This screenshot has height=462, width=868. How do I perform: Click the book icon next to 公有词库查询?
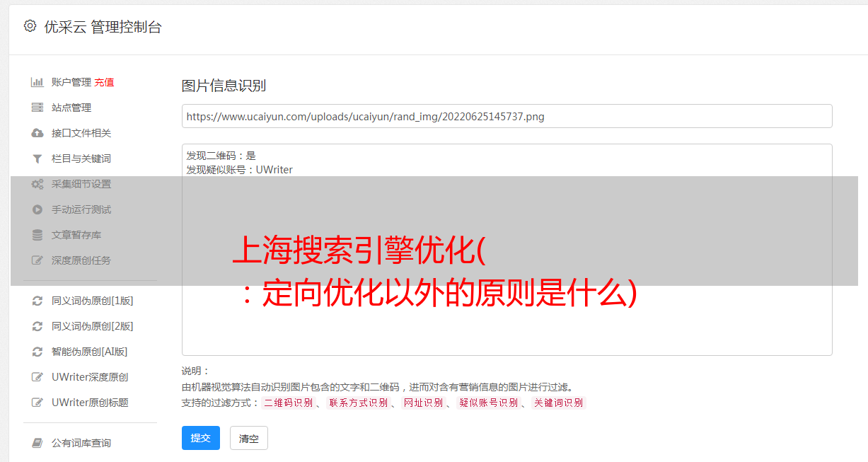(x=37, y=443)
